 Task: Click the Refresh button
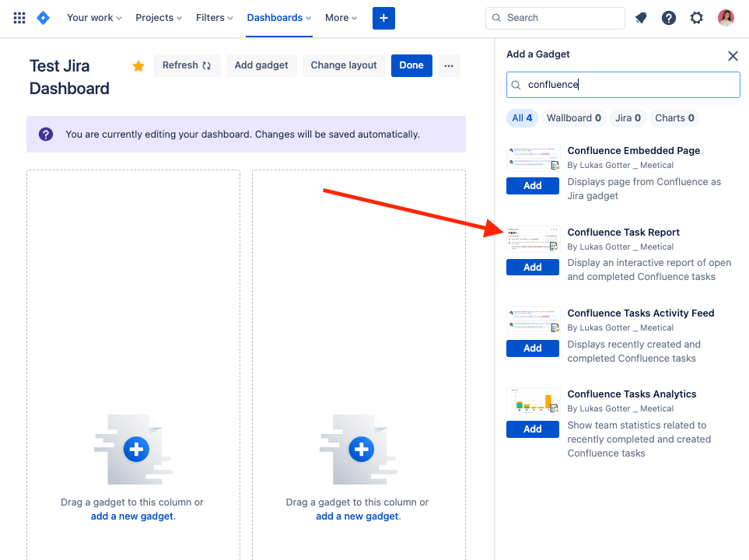coord(187,65)
